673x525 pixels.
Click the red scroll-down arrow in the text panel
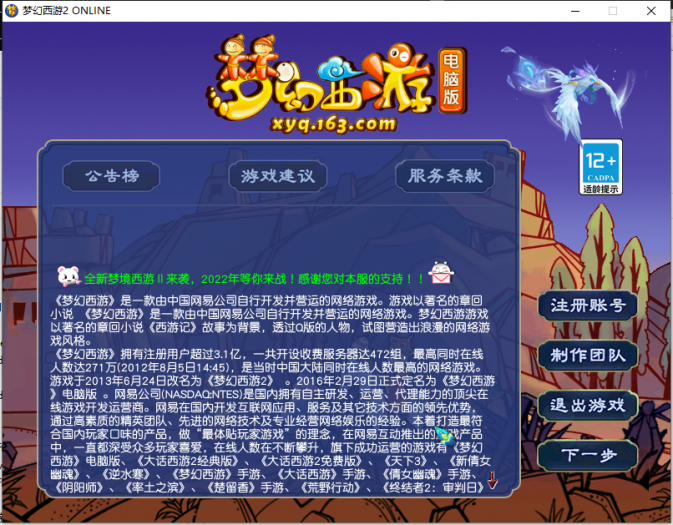pyautogui.click(x=492, y=479)
